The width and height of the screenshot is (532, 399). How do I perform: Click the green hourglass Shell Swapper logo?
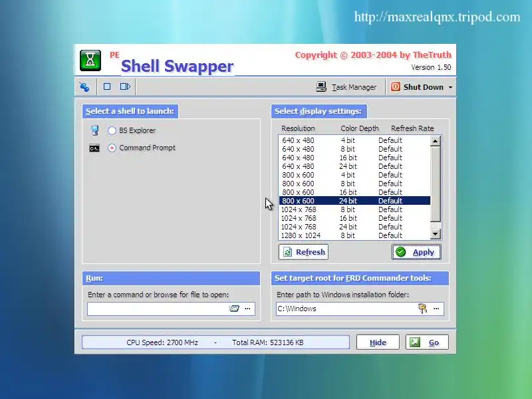(x=90, y=61)
